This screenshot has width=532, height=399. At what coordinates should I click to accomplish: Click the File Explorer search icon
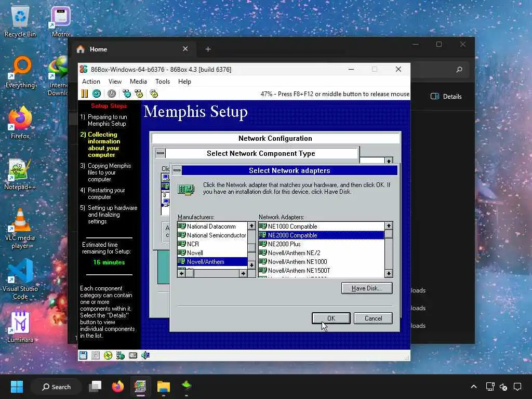pyautogui.click(x=459, y=70)
